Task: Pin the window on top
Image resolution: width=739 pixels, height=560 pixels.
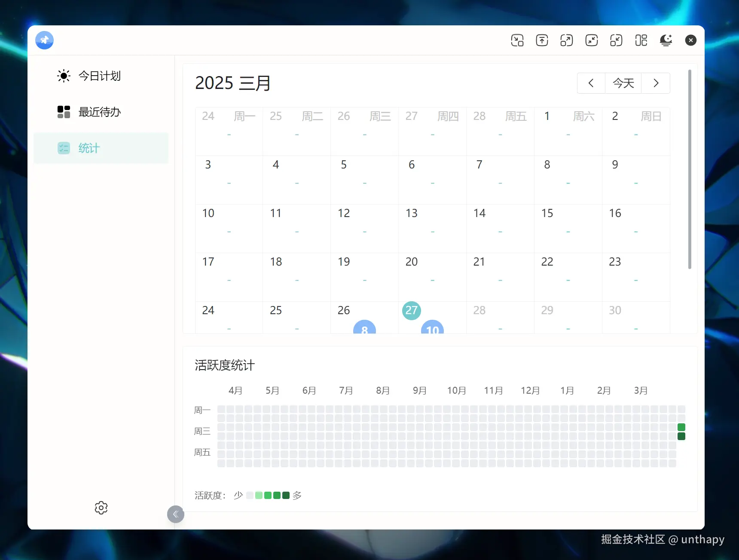Action: pyautogui.click(x=542, y=40)
